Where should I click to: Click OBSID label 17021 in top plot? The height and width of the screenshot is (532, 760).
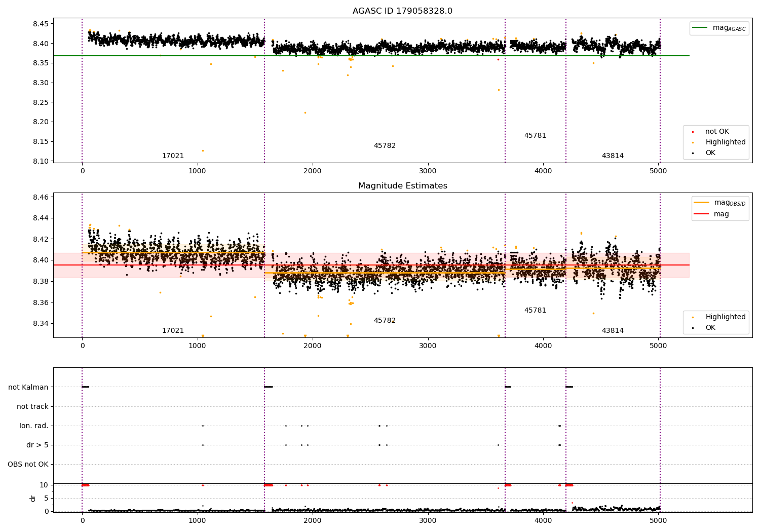[x=173, y=156]
